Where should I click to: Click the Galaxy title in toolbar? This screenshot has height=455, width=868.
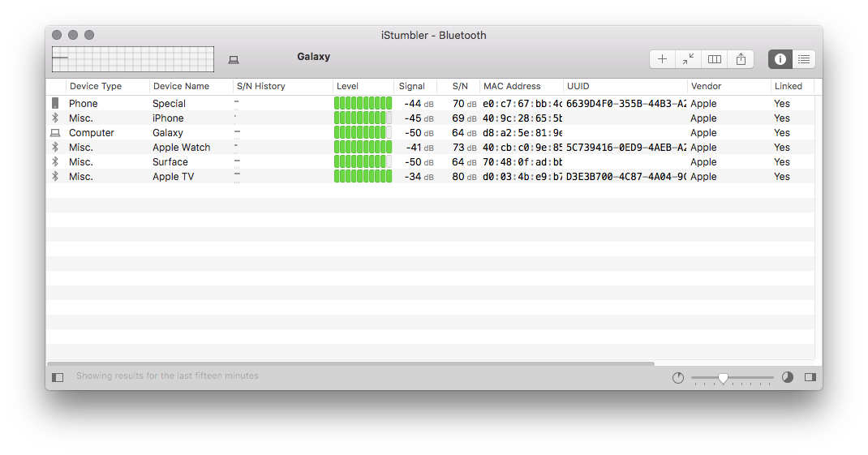coord(313,57)
